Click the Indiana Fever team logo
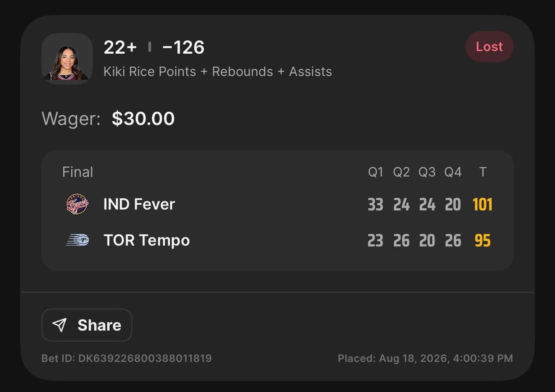The height and width of the screenshot is (392, 555). coord(77,204)
